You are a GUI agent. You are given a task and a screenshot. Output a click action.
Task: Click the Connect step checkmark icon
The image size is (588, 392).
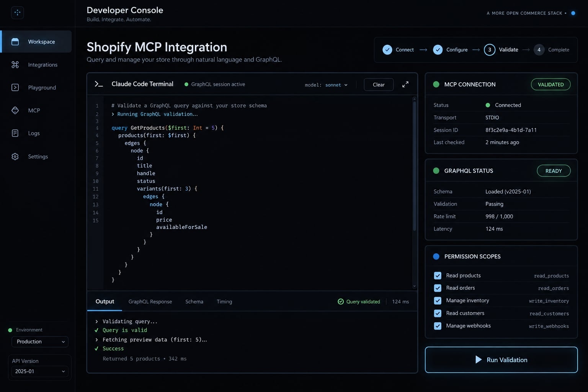click(387, 50)
